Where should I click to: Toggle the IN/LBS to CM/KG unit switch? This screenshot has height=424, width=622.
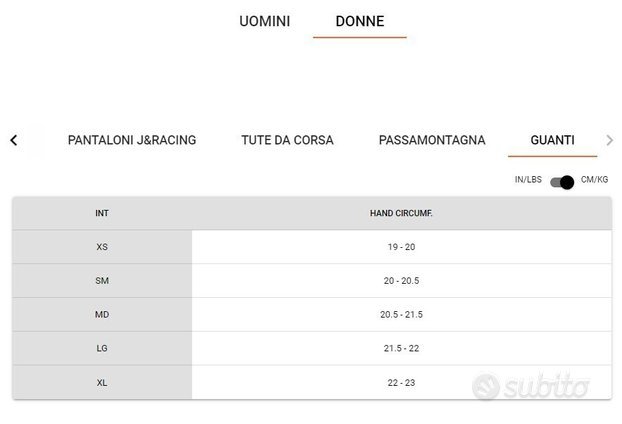[x=562, y=182]
